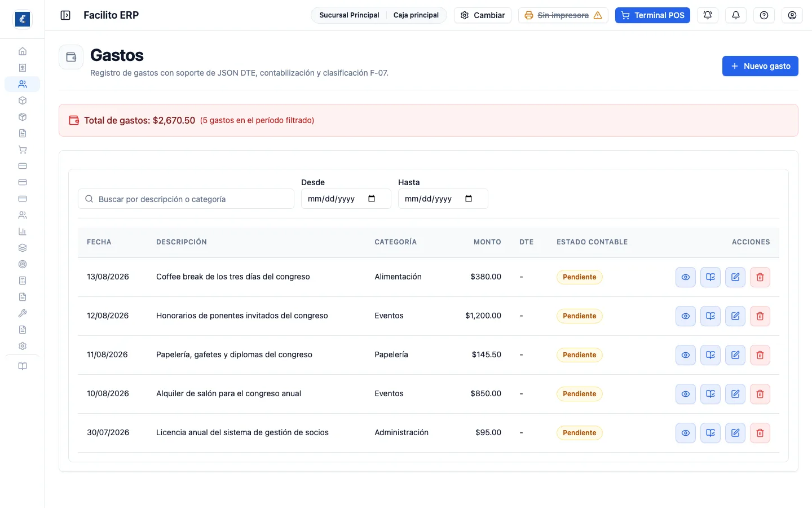This screenshot has width=812, height=508.
Task: Open the help question mark icon
Action: click(x=764, y=15)
